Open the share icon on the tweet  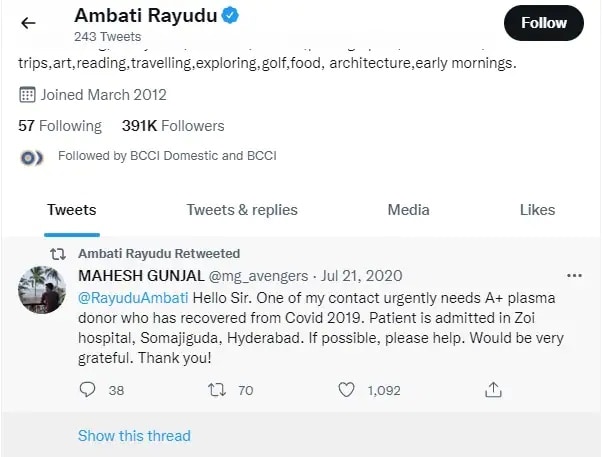[x=492, y=390]
